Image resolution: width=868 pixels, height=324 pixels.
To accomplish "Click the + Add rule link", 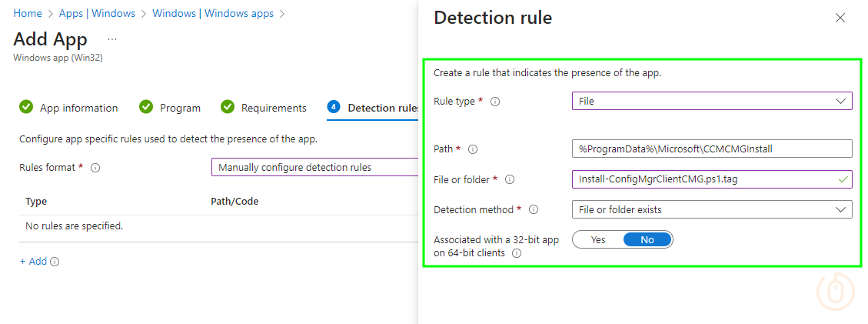I will (33, 262).
